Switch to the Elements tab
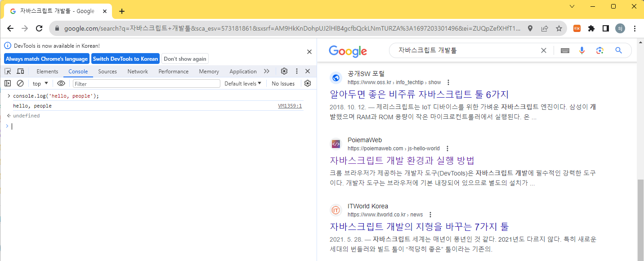 coord(47,72)
